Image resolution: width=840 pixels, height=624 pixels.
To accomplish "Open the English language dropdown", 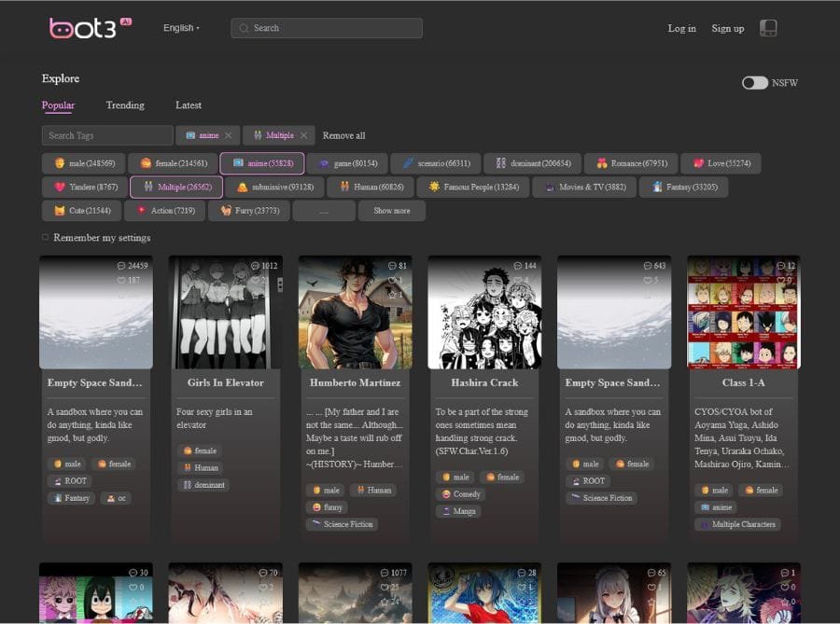I will click(181, 28).
